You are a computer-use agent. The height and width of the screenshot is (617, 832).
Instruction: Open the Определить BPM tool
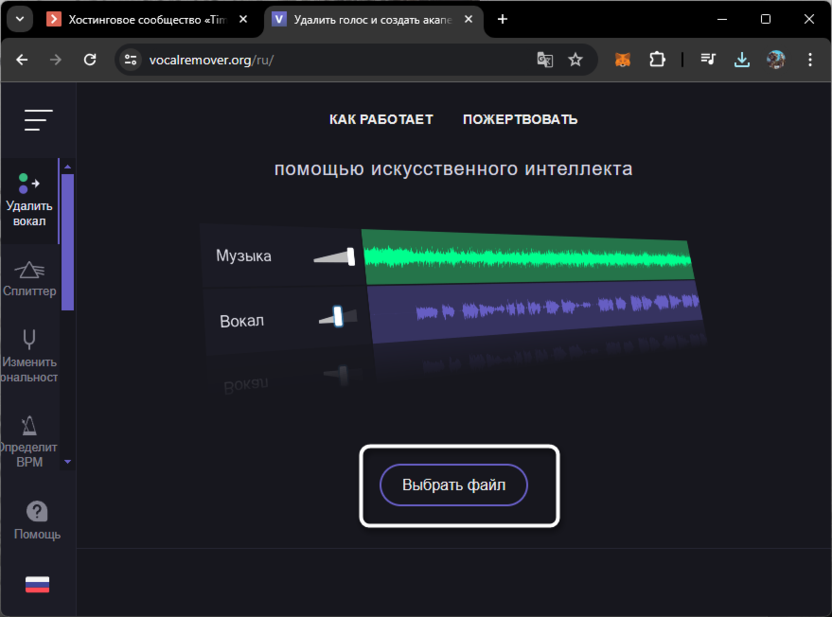pos(29,441)
